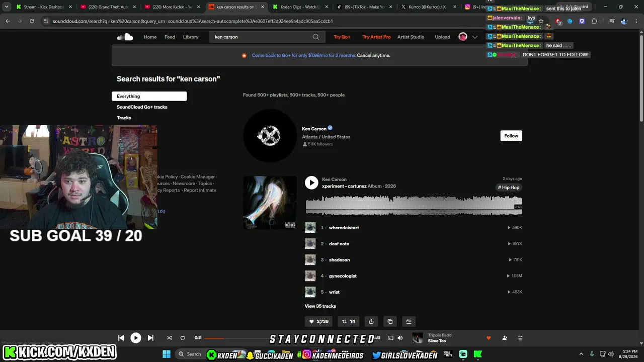The width and height of the screenshot is (644, 362).
Task: Open the taskbar clock showing 5:24 PM
Action: click(629, 354)
